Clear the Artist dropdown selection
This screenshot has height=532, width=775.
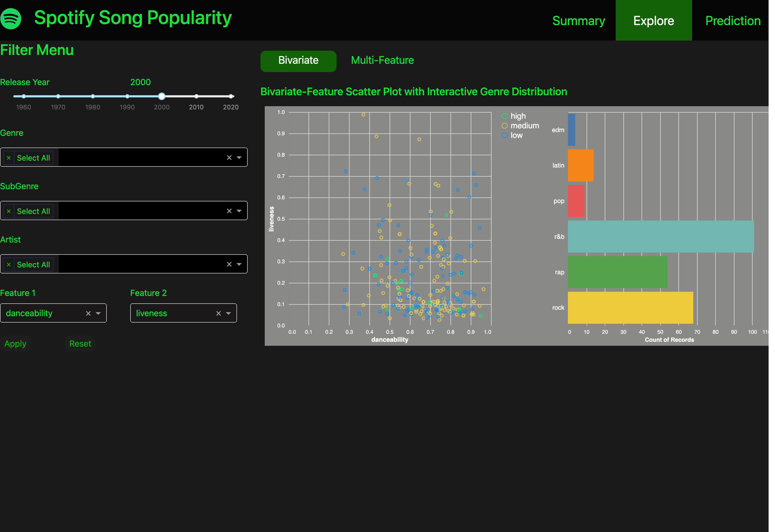tap(229, 264)
